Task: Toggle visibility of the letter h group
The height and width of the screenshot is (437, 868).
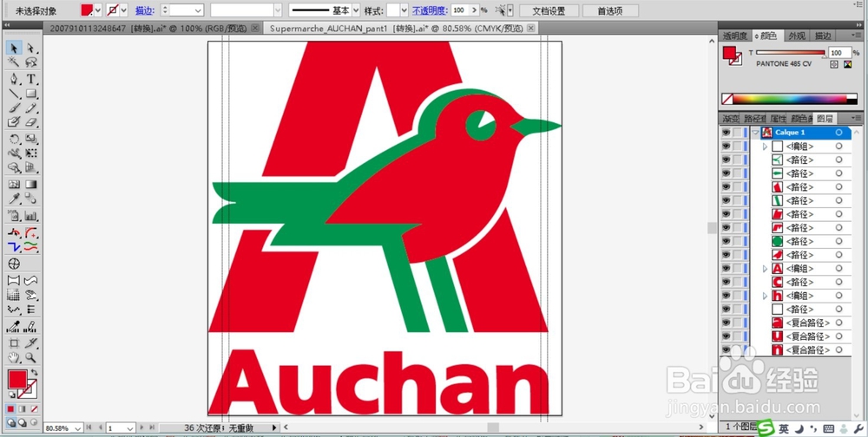Action: [726, 296]
